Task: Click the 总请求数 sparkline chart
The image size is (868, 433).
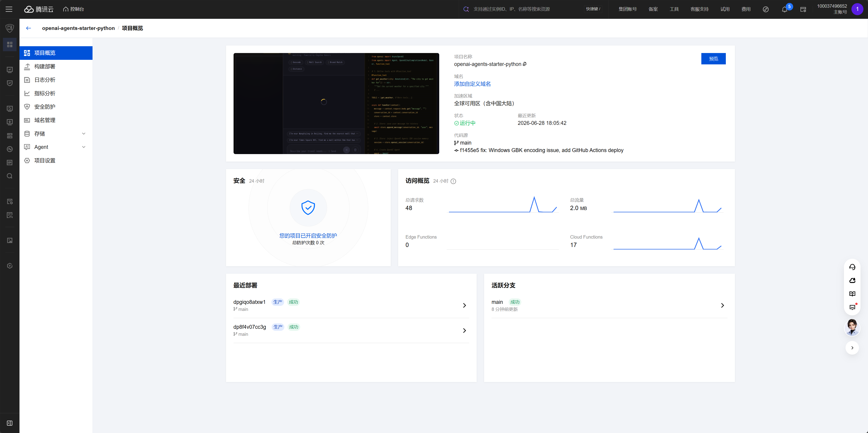Action: 502,204
